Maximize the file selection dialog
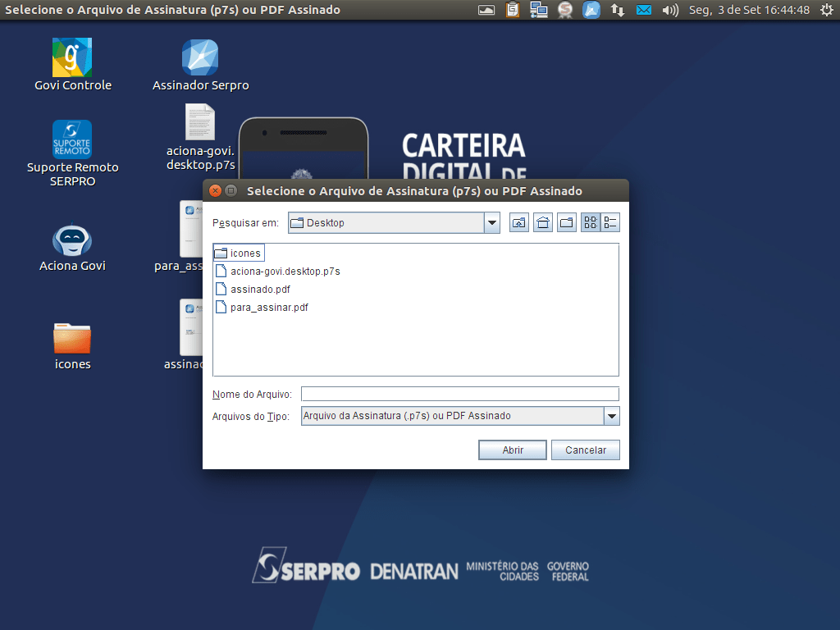This screenshot has width=840, height=630. pos(231,190)
